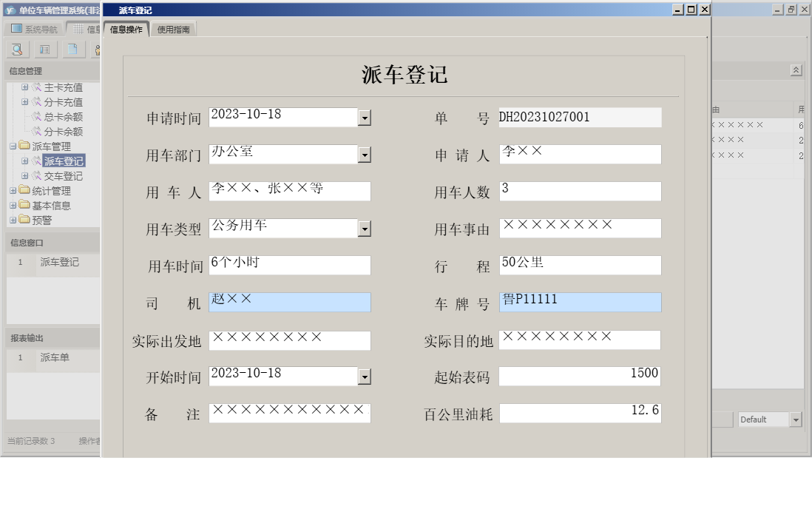Select the search toolbar icon

coord(16,50)
